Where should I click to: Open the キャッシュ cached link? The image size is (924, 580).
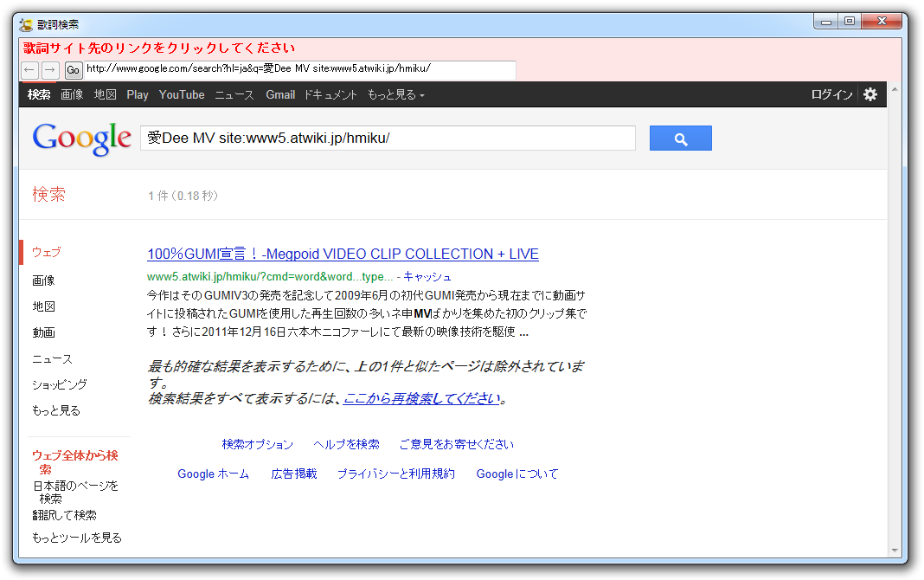[427, 276]
